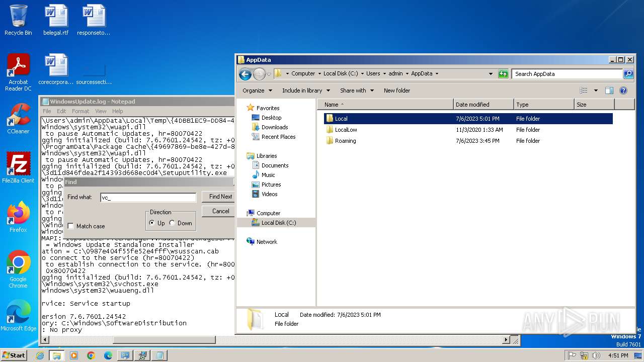
Task: Select the Up direction radio button
Action: click(152, 223)
